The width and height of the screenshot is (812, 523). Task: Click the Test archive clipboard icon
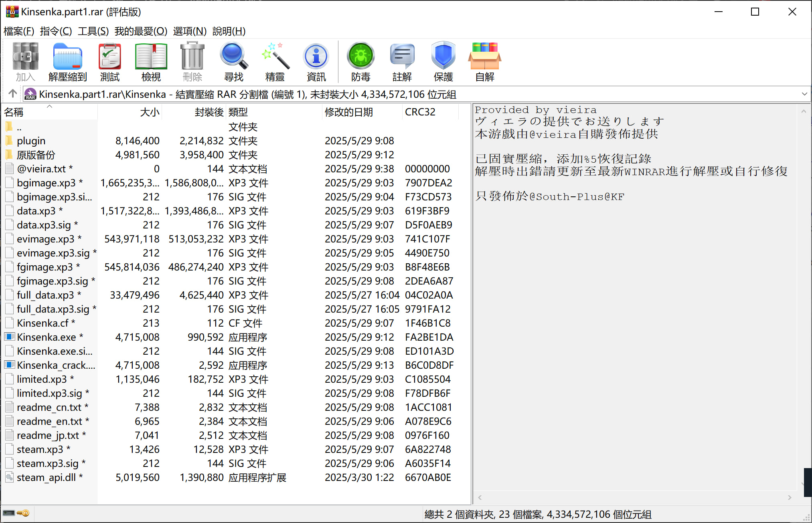[x=109, y=61]
